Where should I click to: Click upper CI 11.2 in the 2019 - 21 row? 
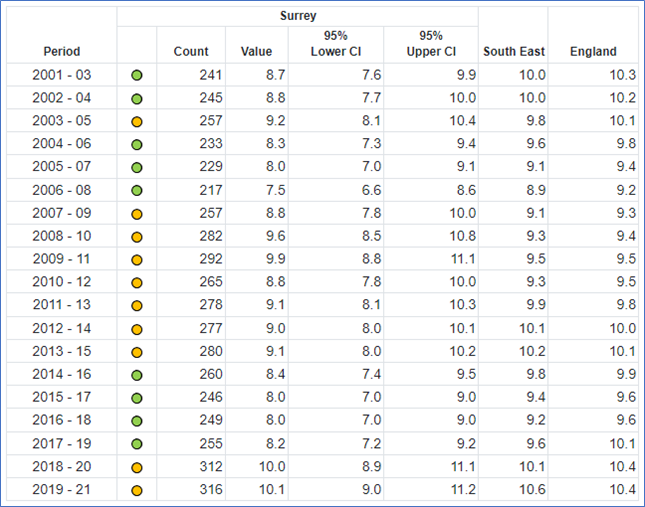click(x=463, y=489)
